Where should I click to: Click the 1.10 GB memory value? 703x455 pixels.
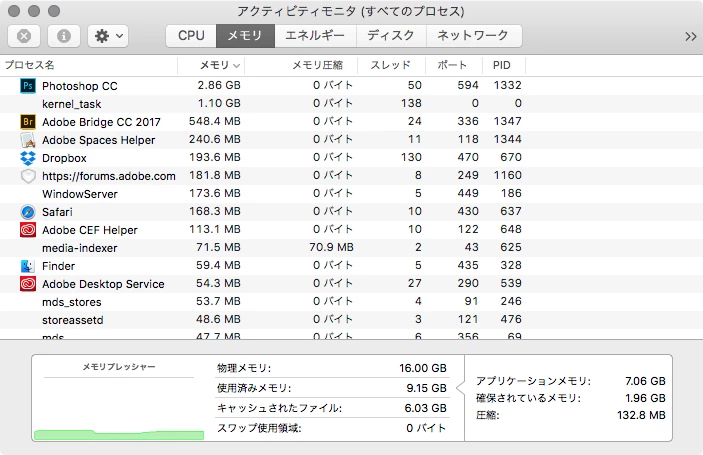(219, 103)
